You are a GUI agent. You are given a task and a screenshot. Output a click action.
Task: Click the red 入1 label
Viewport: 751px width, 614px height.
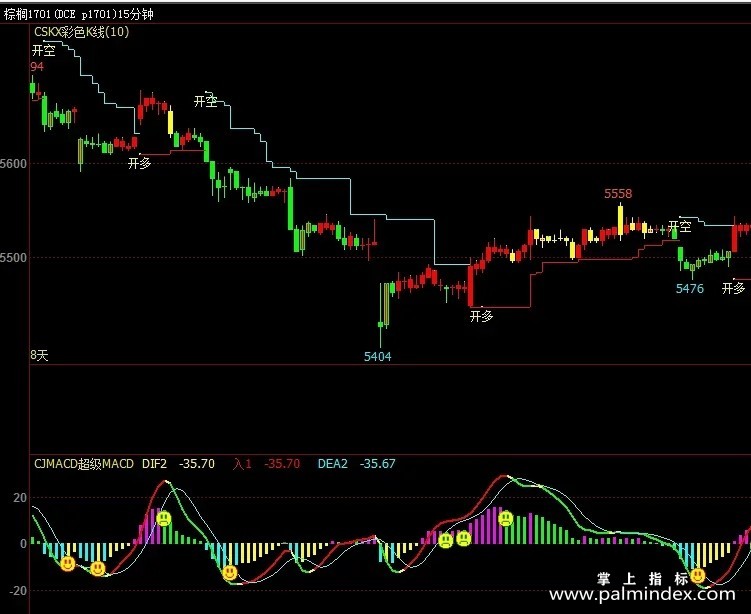coord(242,464)
